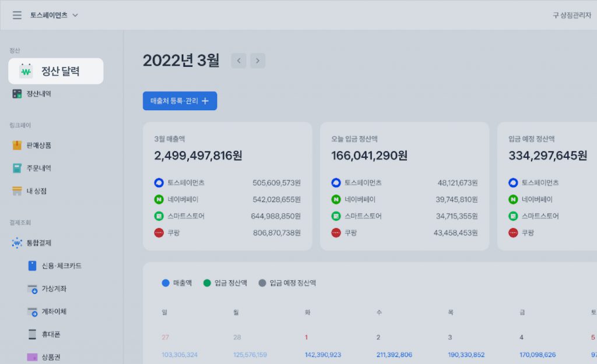Click sales amount 190,330,852
The image size is (597, 364).
click(x=466, y=355)
